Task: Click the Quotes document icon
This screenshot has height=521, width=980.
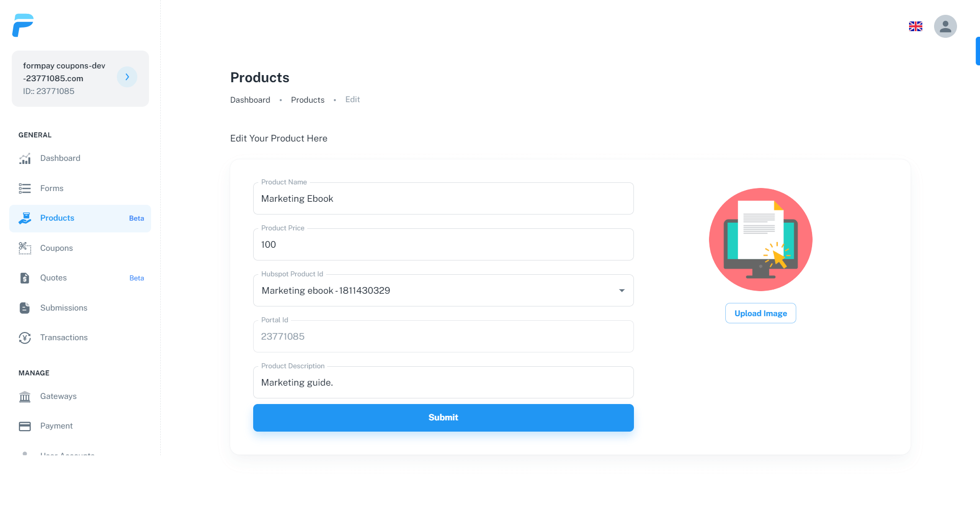Action: 25,278
